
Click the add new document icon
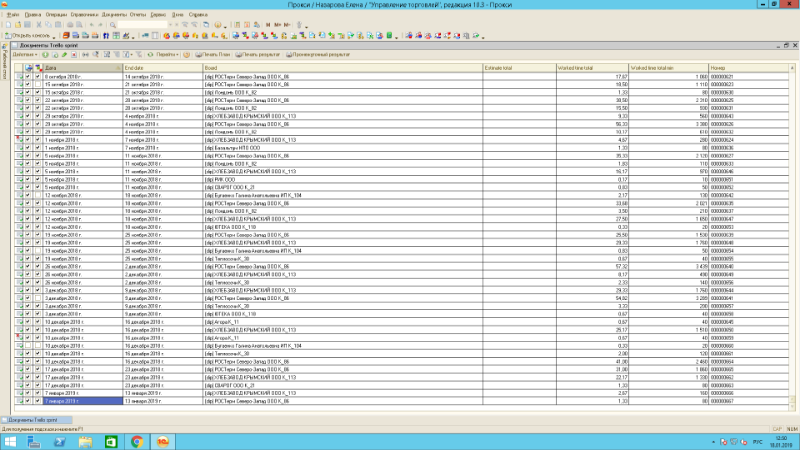[x=44, y=53]
